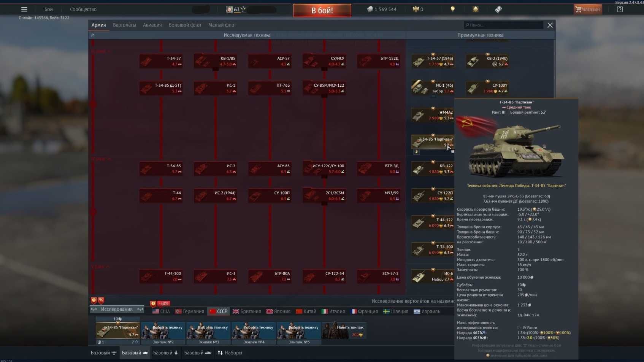Select the Т-44-100 vehicle card
This screenshot has width=644, height=362.
pos(161,276)
